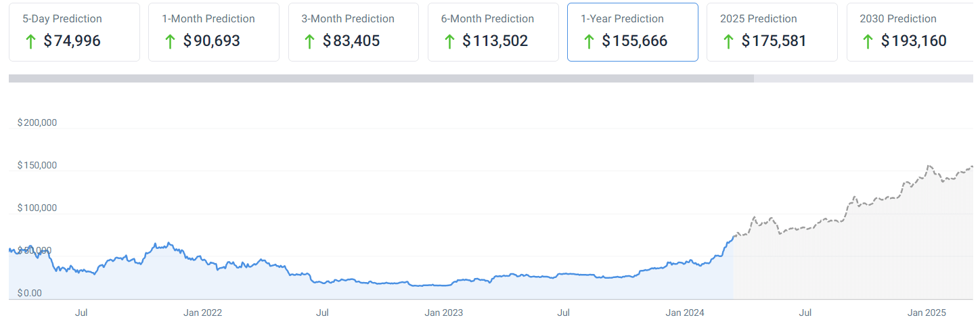The height and width of the screenshot is (324, 980).
Task: Click the empty scrollbar track right end
Action: [866, 78]
